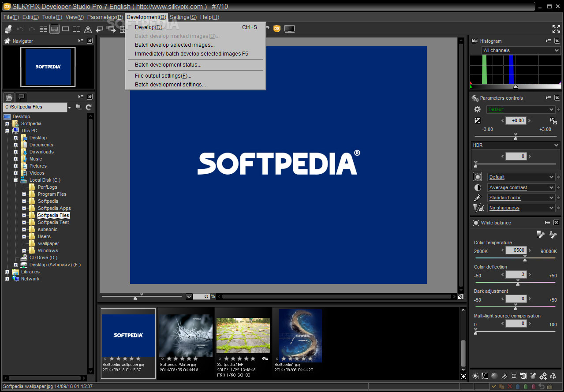564x392 pixels.
Task: Toggle the mark circle on Softpedia1.jpg thumbnail
Action: tap(277, 359)
